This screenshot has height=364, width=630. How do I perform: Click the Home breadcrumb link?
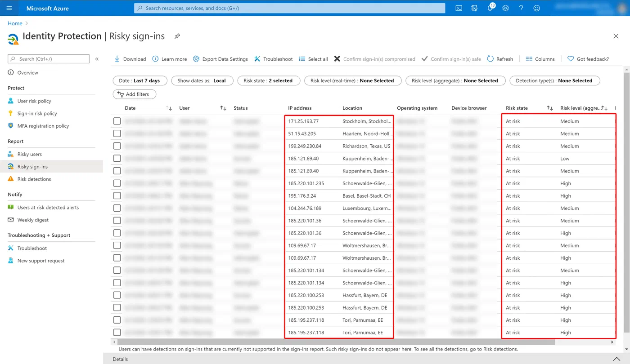[x=15, y=23]
